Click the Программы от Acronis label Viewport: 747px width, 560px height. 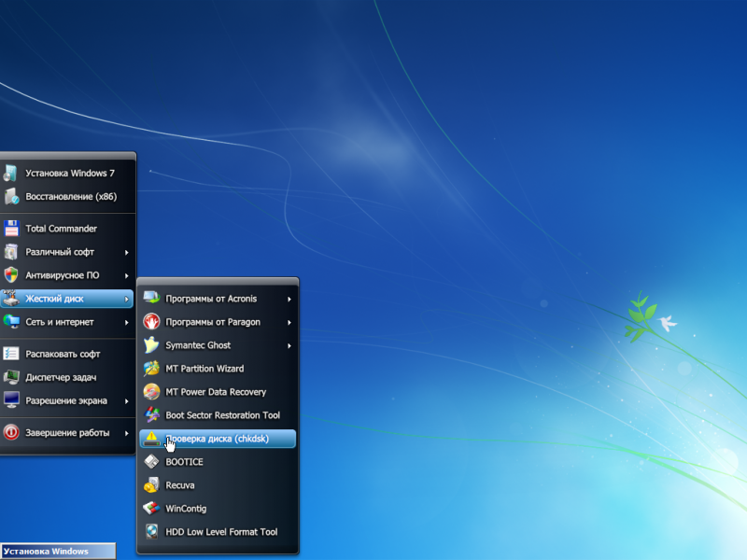(211, 299)
